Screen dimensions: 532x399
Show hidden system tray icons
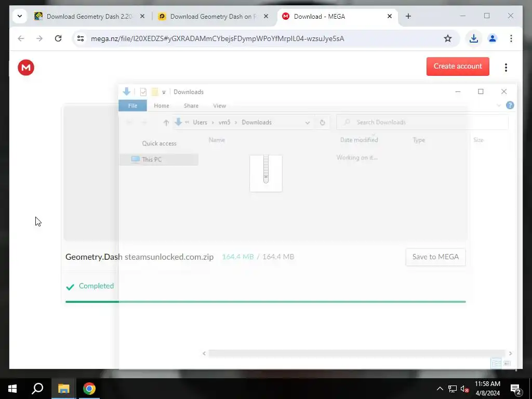coord(440,389)
